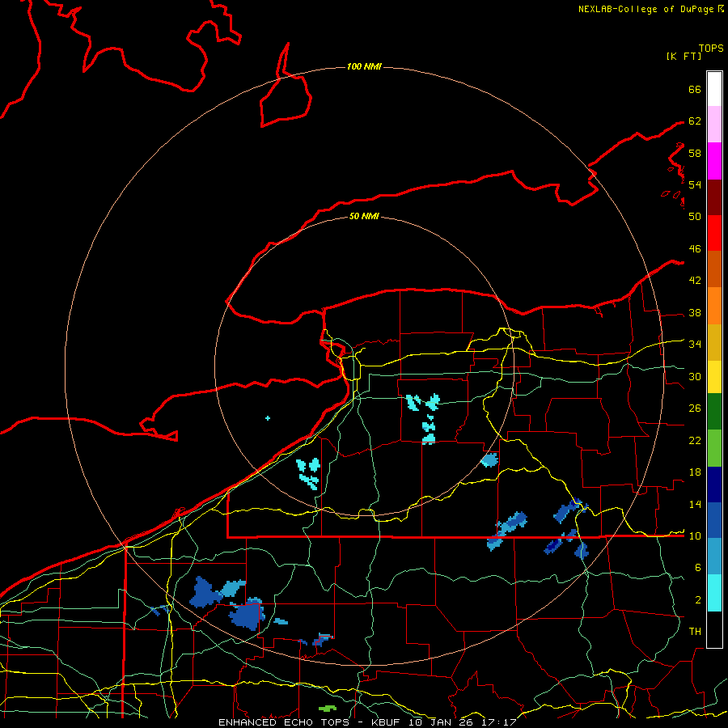Pick the cyan legend swatch
The image size is (728, 728).
(714, 593)
